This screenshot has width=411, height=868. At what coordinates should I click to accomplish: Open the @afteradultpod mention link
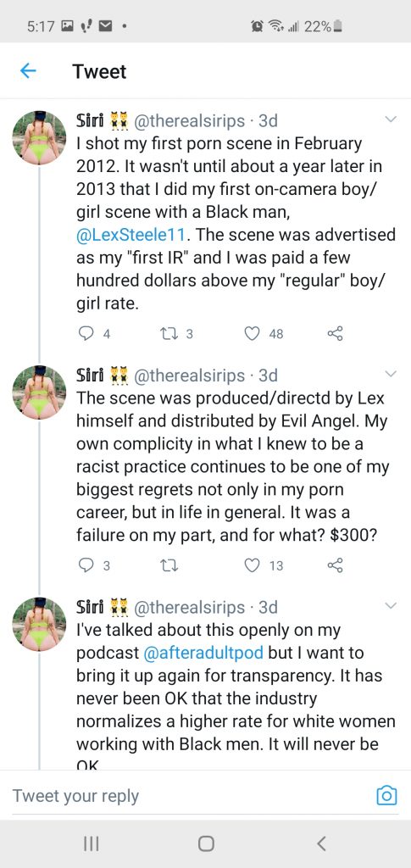[203, 653]
